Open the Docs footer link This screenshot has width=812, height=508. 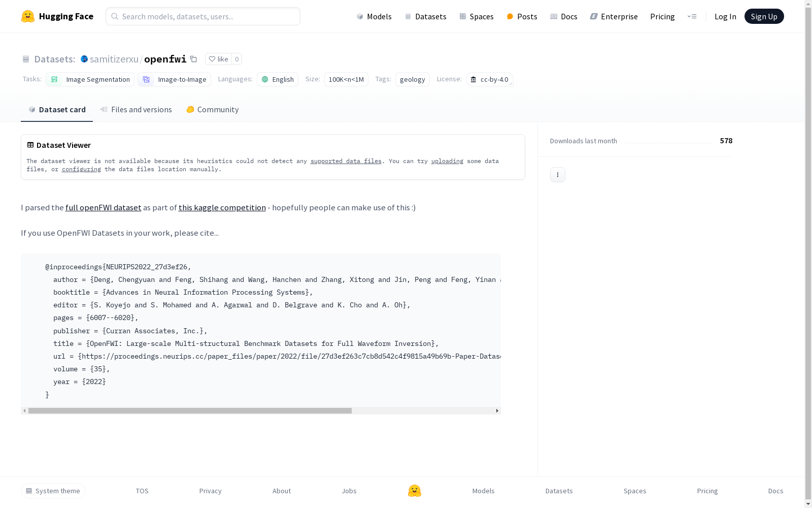pyautogui.click(x=775, y=491)
